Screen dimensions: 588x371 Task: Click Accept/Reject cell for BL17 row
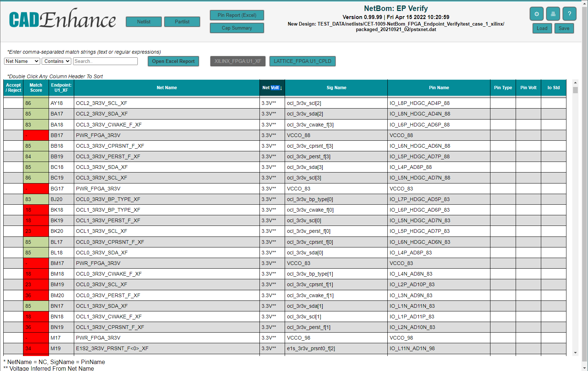click(14, 242)
